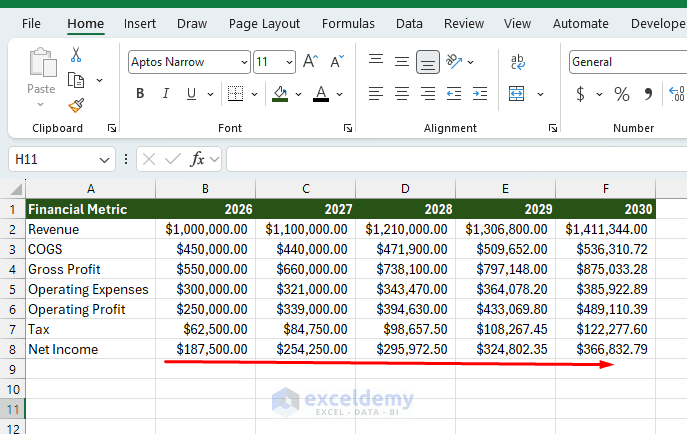Viewport: 687px width, 434px height.
Task: Align cell text right
Action: point(428,93)
